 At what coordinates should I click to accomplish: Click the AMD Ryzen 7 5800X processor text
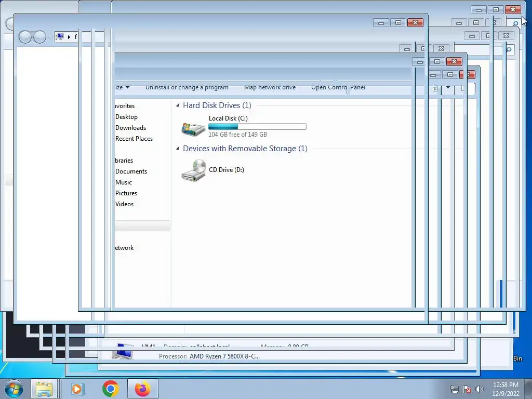tap(224, 356)
